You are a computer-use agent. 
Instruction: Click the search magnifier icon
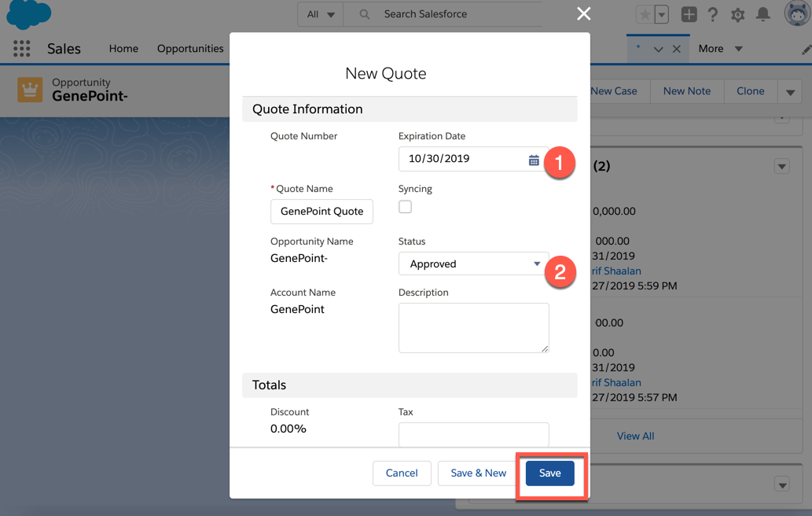pyautogui.click(x=365, y=14)
